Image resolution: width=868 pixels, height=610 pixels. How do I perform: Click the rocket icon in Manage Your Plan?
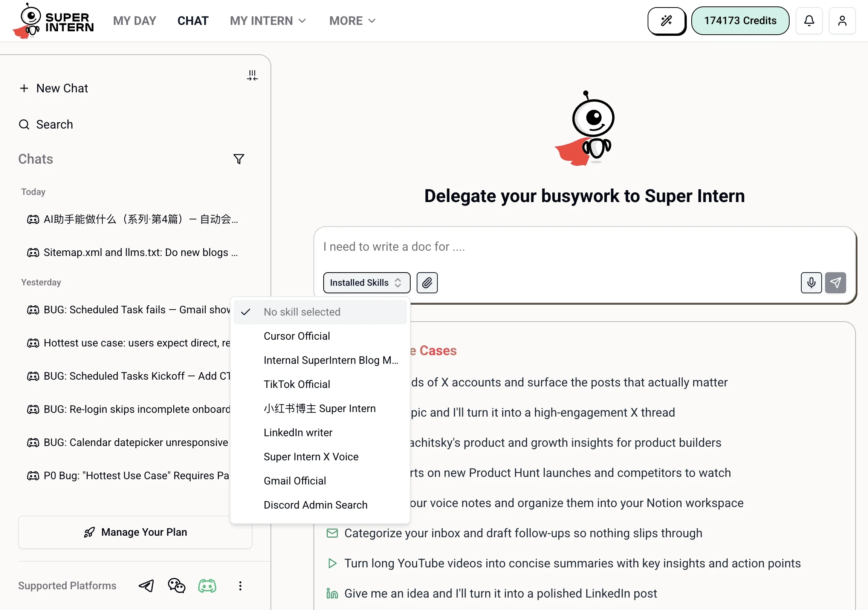pyautogui.click(x=89, y=532)
